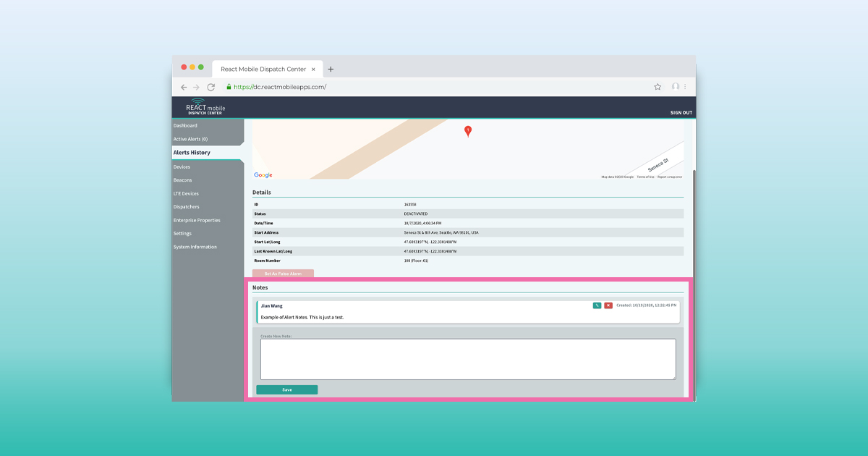Viewport: 868px width, 456px height.
Task: Click the Room Number value 100 (Floor: 01)
Action: (416, 261)
